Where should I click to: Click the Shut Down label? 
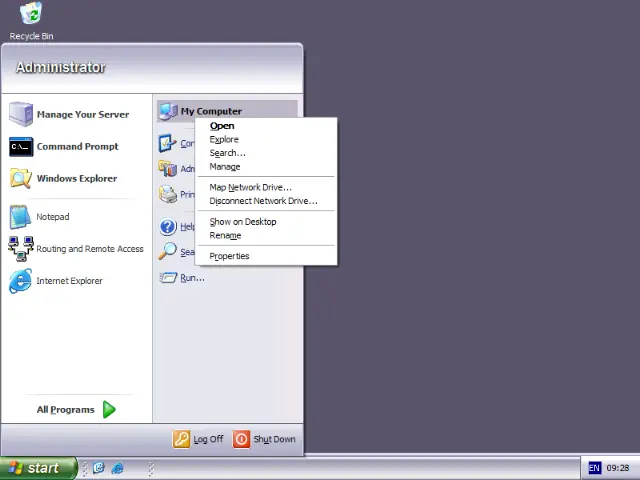point(274,439)
